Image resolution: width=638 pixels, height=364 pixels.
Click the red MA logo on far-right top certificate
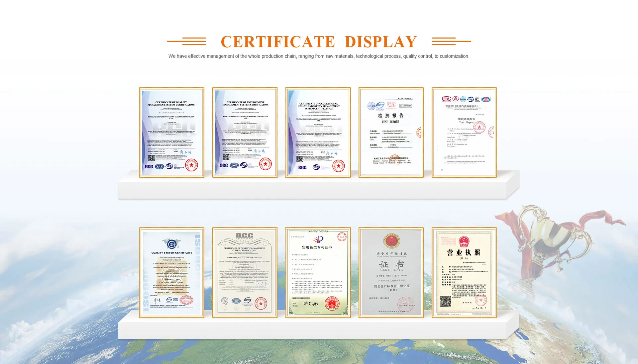click(446, 99)
